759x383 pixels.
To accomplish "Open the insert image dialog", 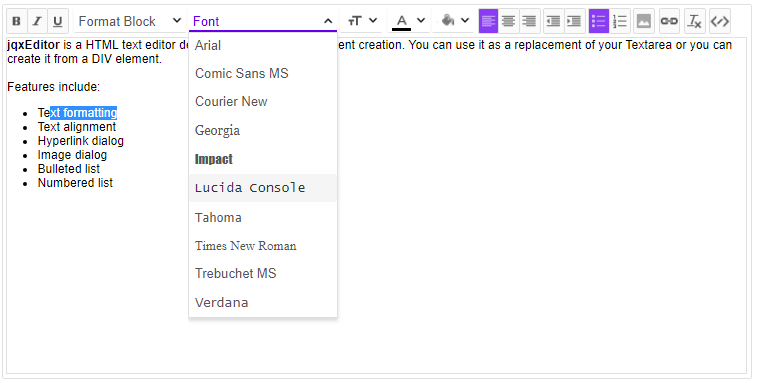I will tap(644, 21).
